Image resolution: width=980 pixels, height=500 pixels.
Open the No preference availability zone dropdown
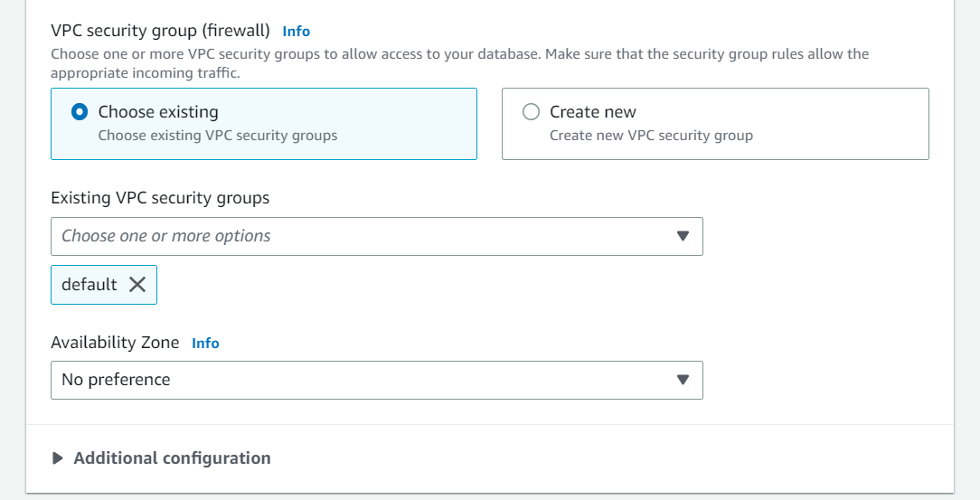pos(377,380)
